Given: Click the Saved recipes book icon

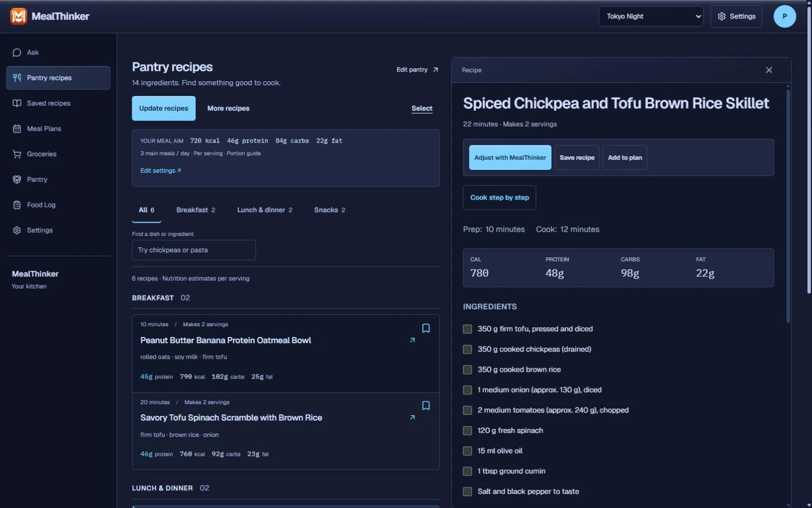Looking at the screenshot, I should tap(17, 103).
